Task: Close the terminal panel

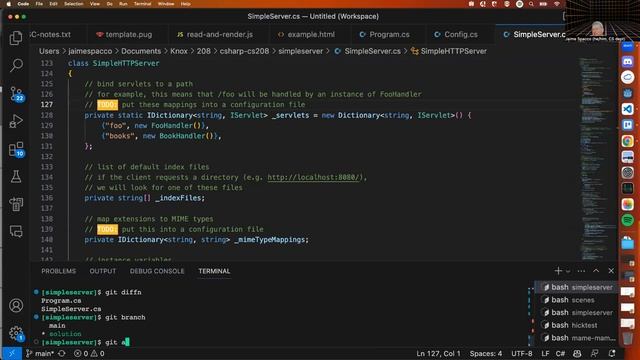Action: [611, 271]
